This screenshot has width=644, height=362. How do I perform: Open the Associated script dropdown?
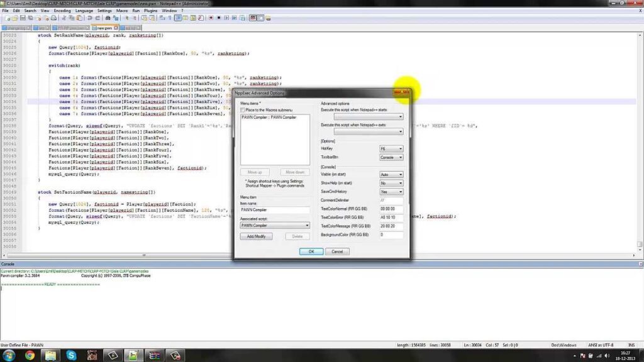(275, 226)
